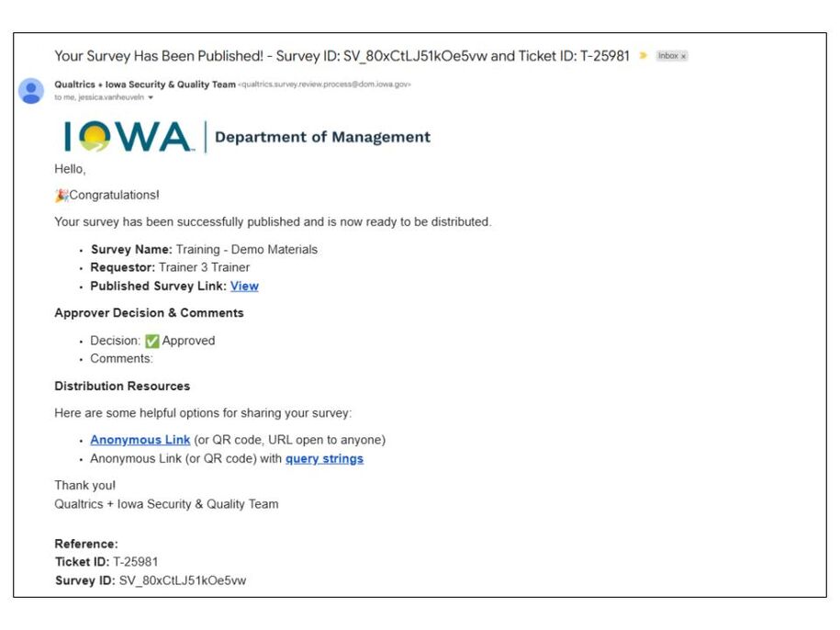Click the 'Here are some helpful options' sentence
The height and width of the screenshot is (630, 840).
tap(203, 413)
